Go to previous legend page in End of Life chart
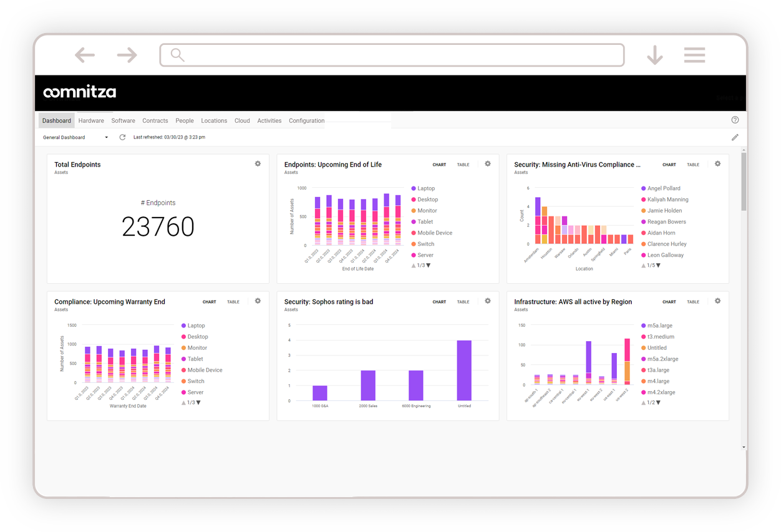The width and height of the screenshot is (781, 532). click(x=414, y=266)
